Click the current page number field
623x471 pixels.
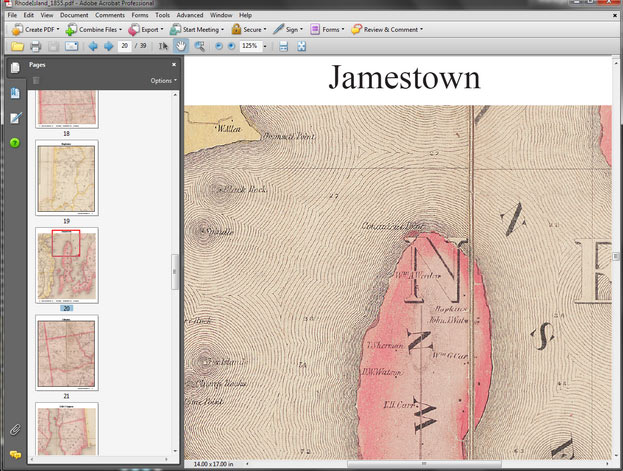tap(124, 46)
